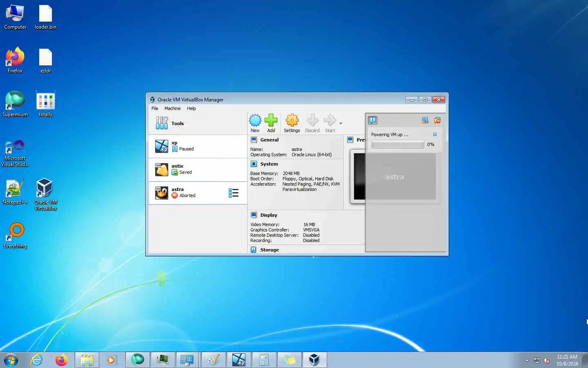Click the Storage section disk icon
The height and width of the screenshot is (368, 588).
(254, 250)
